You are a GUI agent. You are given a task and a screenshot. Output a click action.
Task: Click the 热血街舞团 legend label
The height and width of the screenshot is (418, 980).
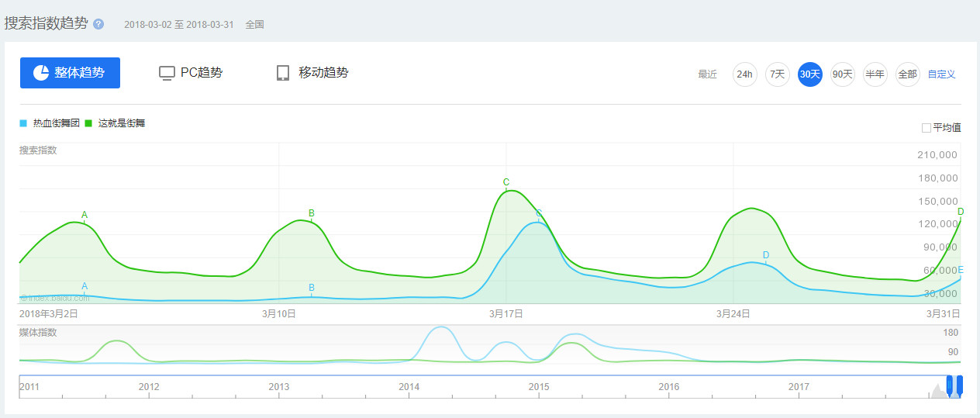point(57,123)
